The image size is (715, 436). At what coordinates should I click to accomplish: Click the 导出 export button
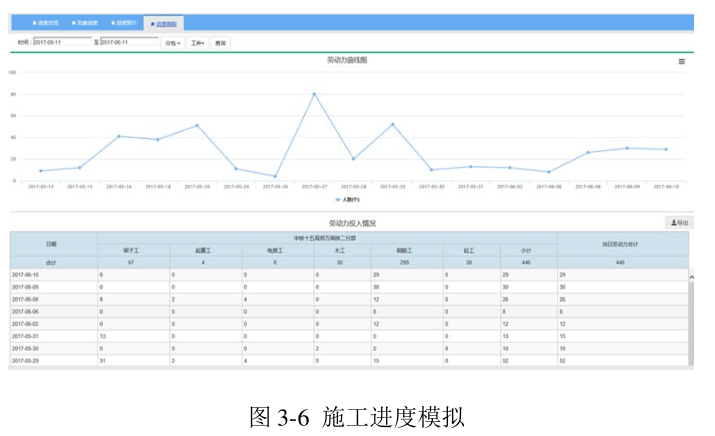click(679, 223)
